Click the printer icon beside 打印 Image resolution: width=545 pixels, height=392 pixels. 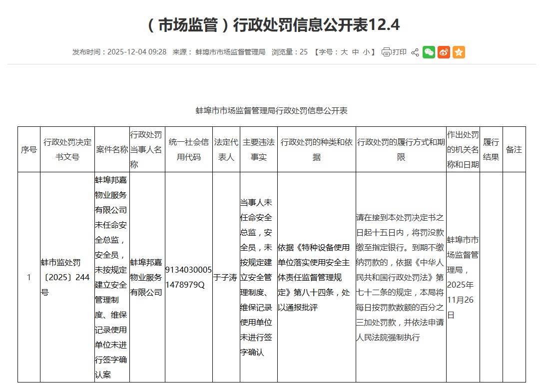(x=387, y=51)
